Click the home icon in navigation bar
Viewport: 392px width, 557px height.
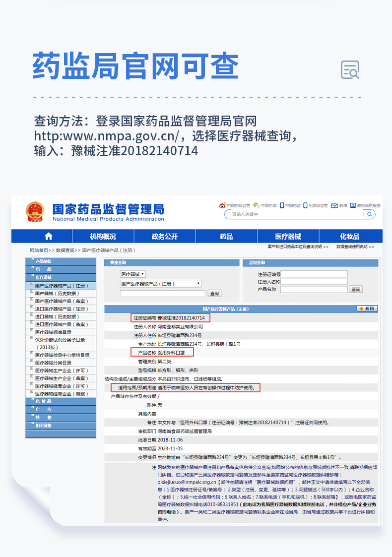tap(48, 236)
